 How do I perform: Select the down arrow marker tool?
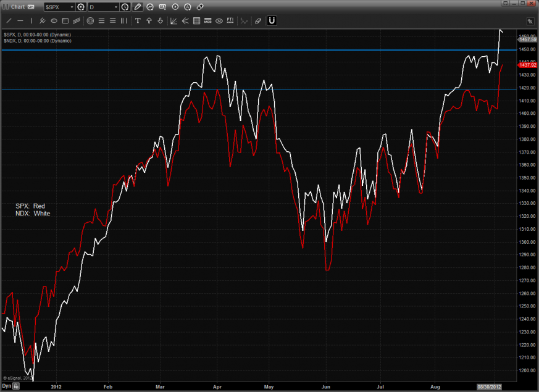(x=160, y=21)
